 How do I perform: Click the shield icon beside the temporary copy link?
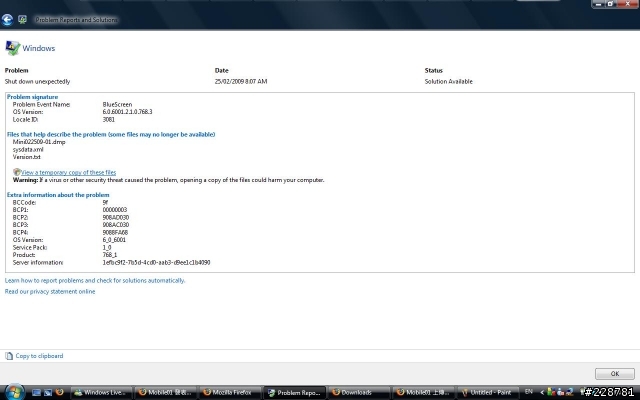[16, 172]
